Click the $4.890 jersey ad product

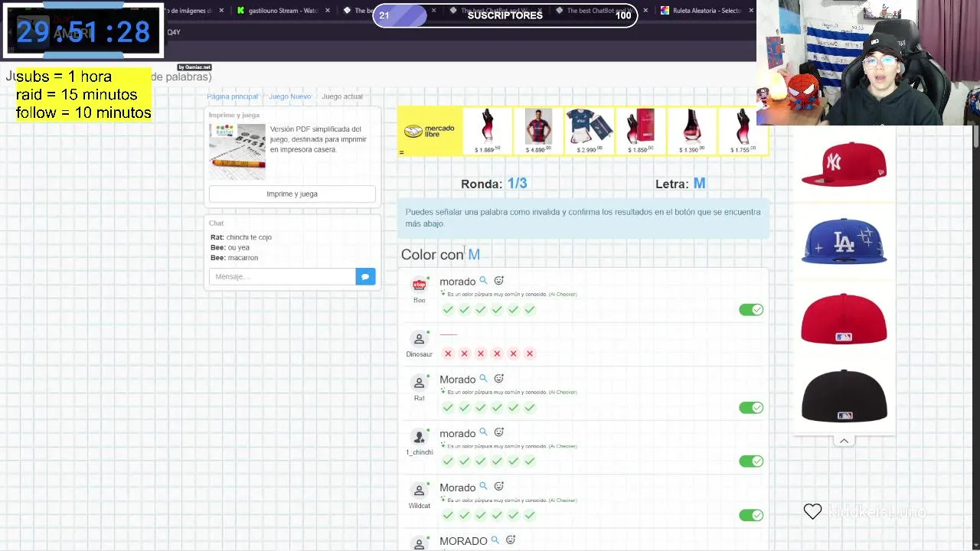[538, 131]
